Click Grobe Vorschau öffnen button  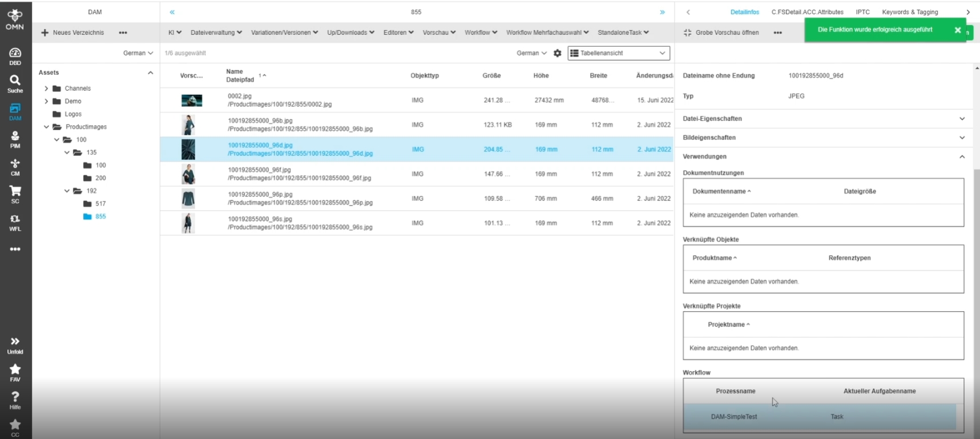(721, 33)
